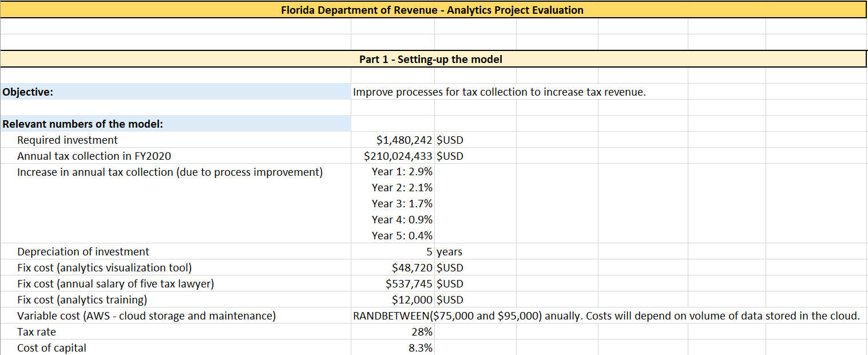868x355 pixels.
Task: Select the $210,024,433 annual tax collection cell
Action: [398, 156]
